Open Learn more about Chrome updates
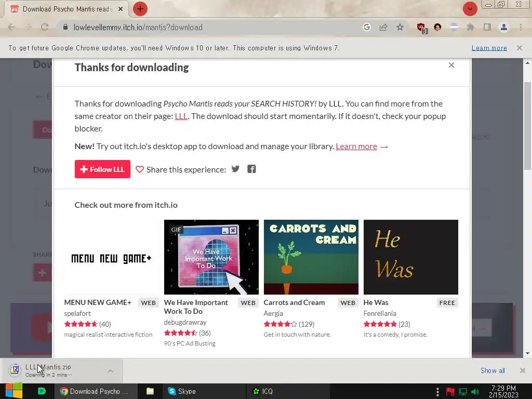 [x=489, y=48]
